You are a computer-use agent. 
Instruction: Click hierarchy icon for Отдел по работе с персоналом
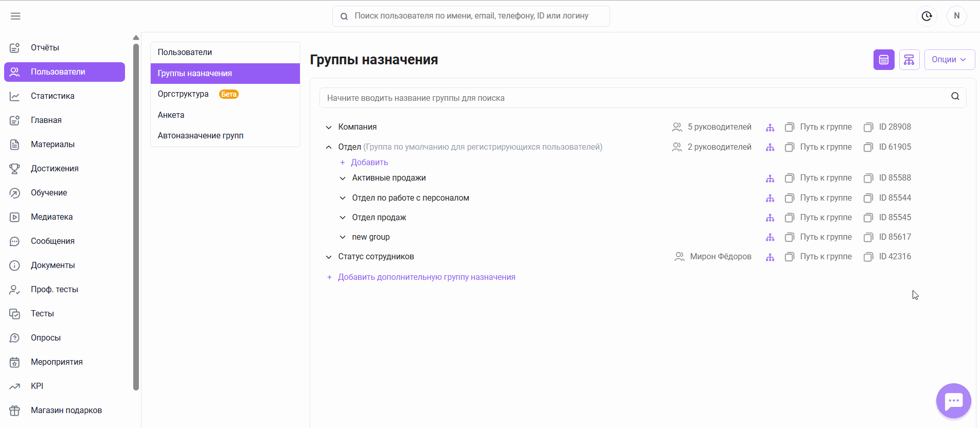pos(770,198)
